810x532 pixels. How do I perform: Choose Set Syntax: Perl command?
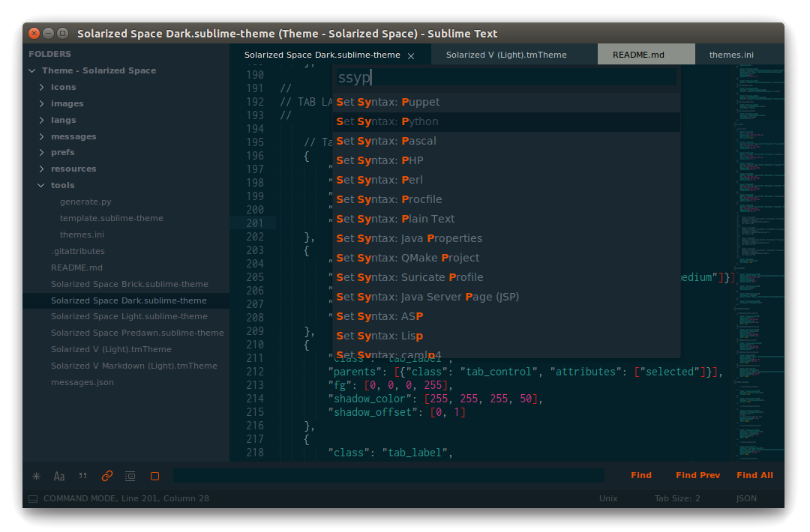click(x=506, y=180)
